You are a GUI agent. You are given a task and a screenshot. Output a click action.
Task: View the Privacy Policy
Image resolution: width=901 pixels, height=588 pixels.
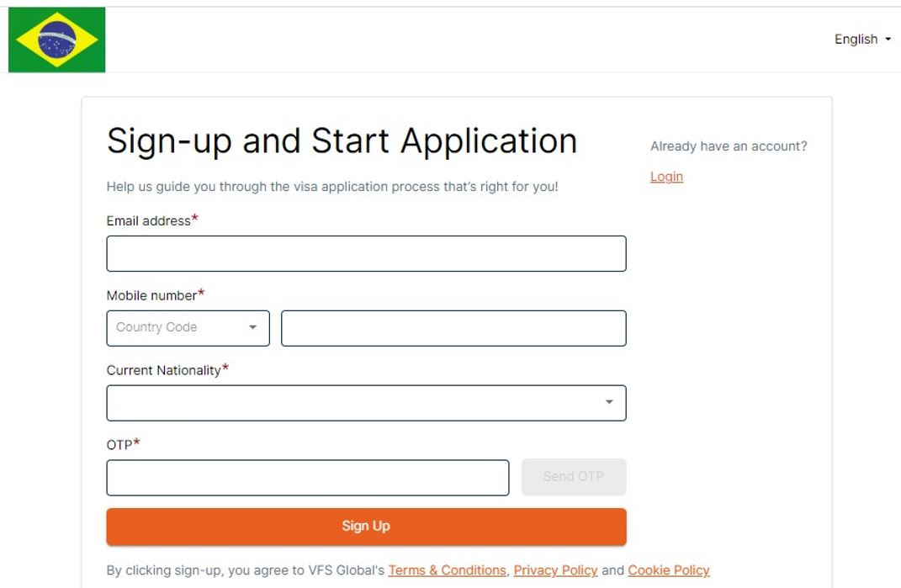(556, 569)
